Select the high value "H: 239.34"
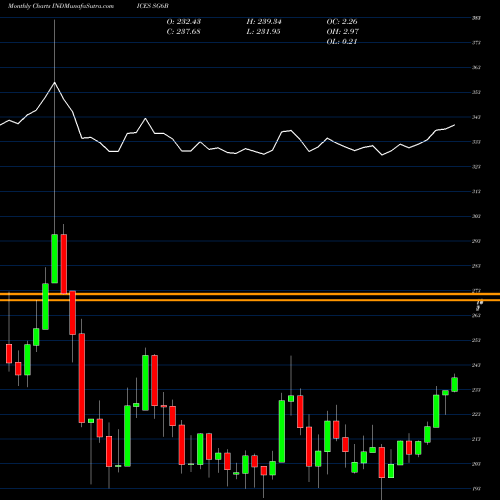Screen dimensions: 500x500 click(264, 22)
